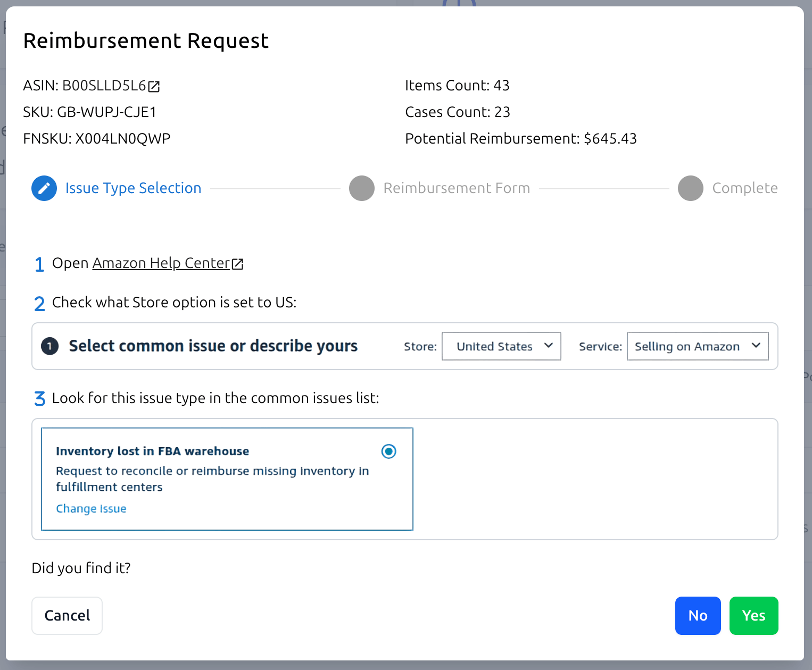Expand the Store selection chevron
This screenshot has height=670, width=812.
tap(549, 346)
